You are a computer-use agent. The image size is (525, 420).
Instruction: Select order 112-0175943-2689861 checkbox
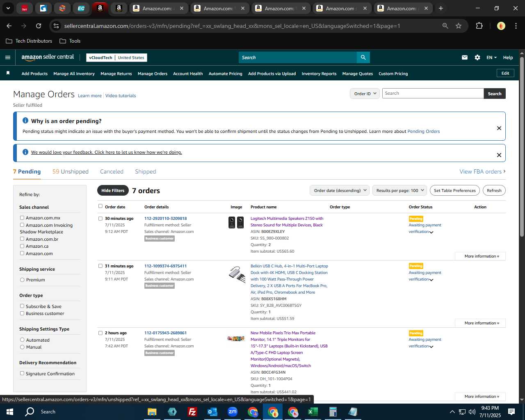pos(100,333)
